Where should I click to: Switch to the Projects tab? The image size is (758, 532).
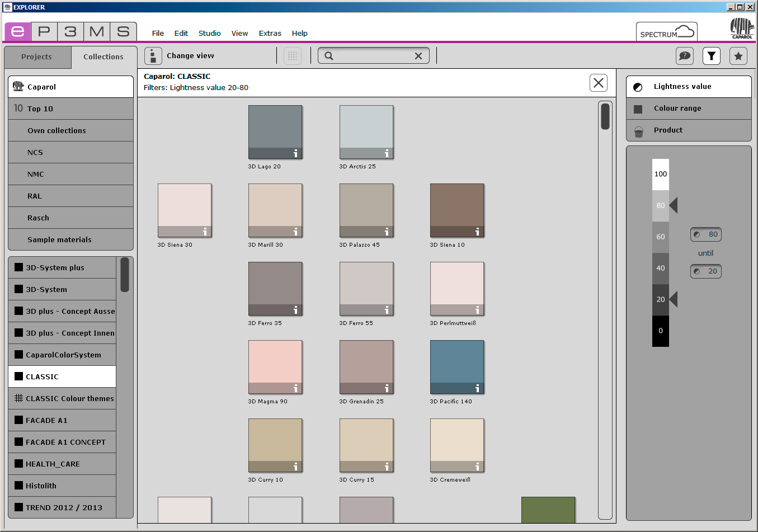pyautogui.click(x=37, y=57)
